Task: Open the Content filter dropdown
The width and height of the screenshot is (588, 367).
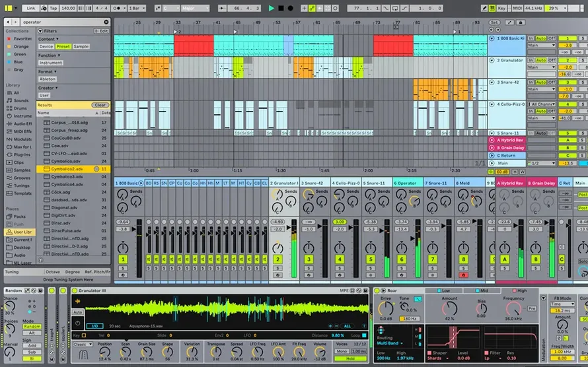Action: pyautogui.click(x=48, y=39)
